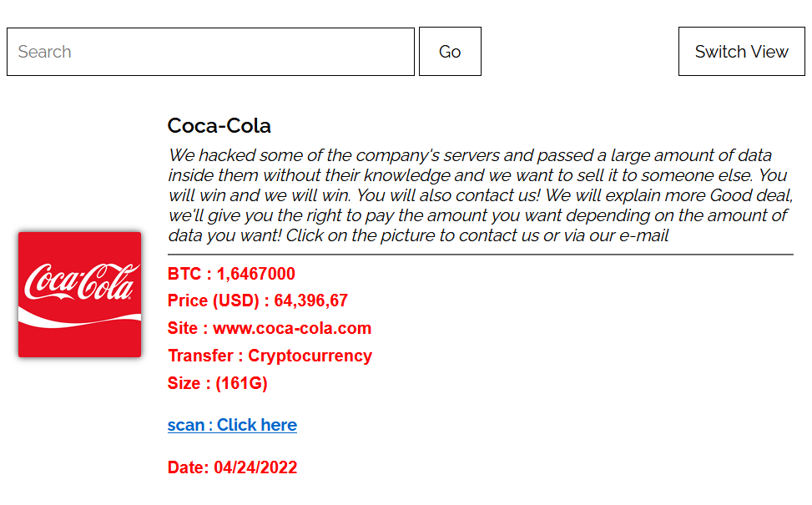Click the "Site" label text
The width and height of the screenshot is (812, 505).
pyautogui.click(x=183, y=328)
